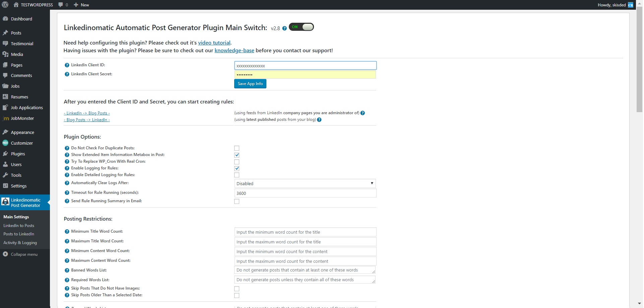
Task: Click the Job Applications icon in sidebar
Action: [x=5, y=107]
